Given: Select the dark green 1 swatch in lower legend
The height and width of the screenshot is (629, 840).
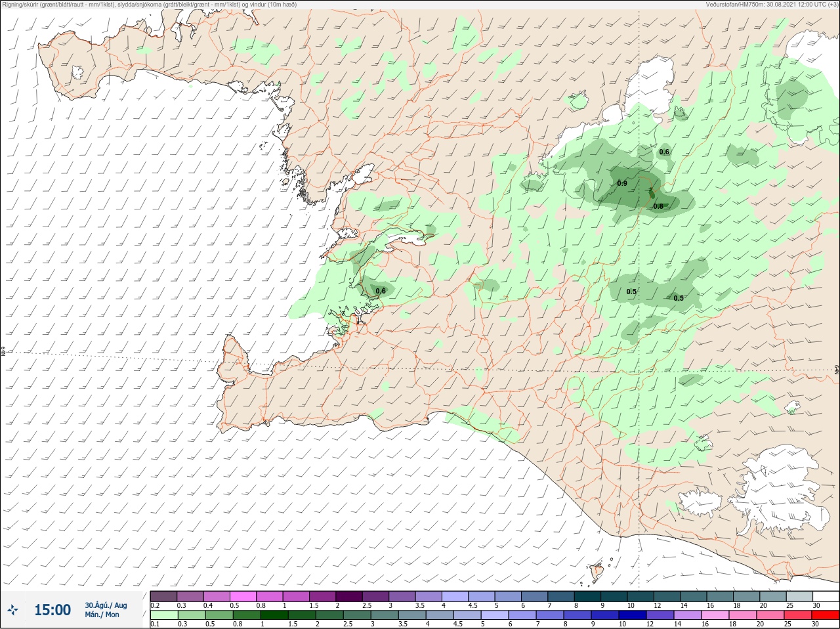Looking at the screenshot, I should tap(274, 615).
